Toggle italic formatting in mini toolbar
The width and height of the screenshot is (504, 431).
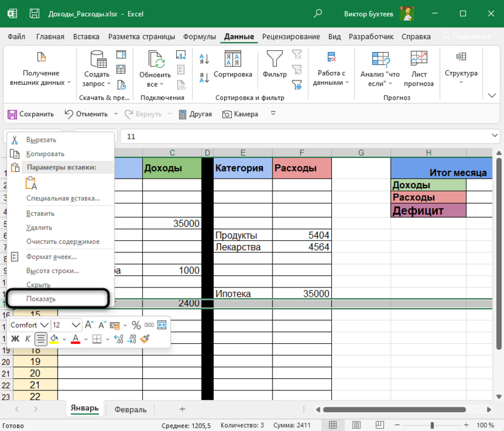tap(28, 339)
